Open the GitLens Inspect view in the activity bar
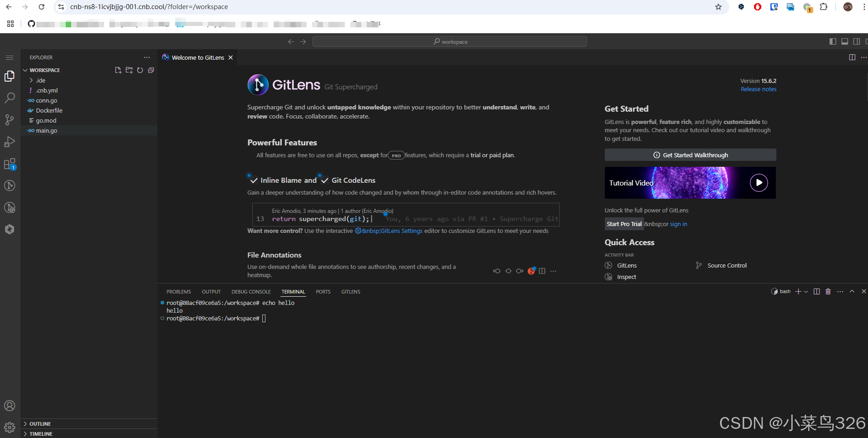This screenshot has height=438, width=868. pyautogui.click(x=10, y=207)
